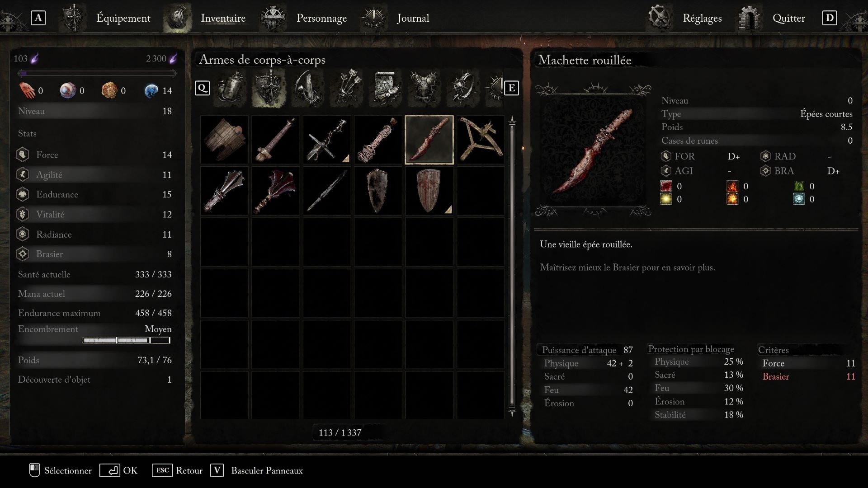Click the inventory grid scrollbar down arrow

click(512, 413)
